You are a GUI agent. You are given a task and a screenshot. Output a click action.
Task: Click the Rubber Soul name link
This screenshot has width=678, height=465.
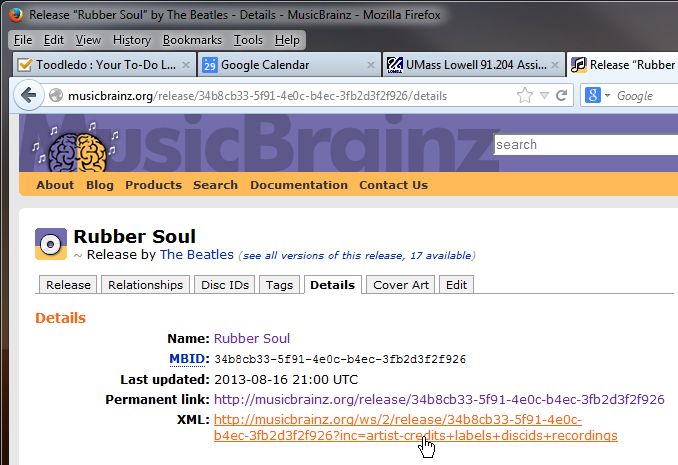point(252,338)
